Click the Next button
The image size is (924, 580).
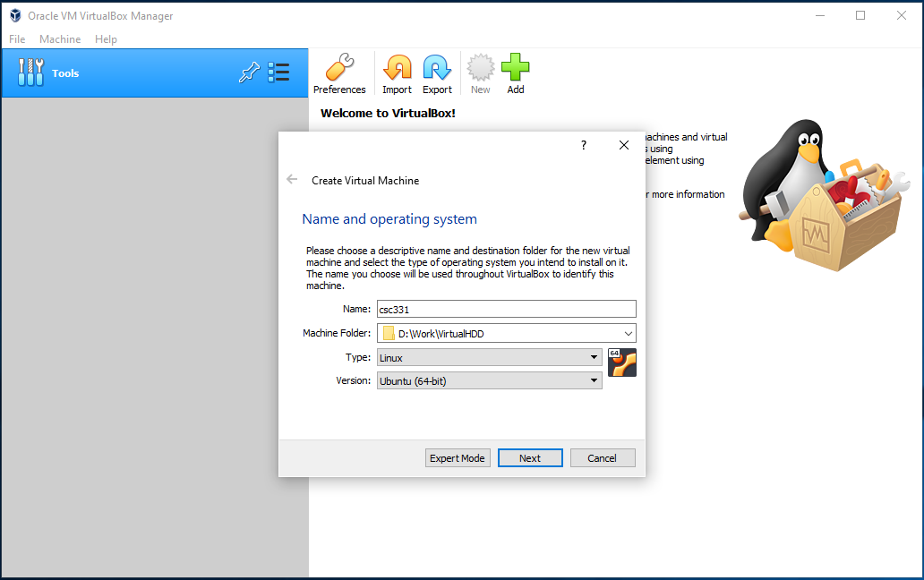530,458
